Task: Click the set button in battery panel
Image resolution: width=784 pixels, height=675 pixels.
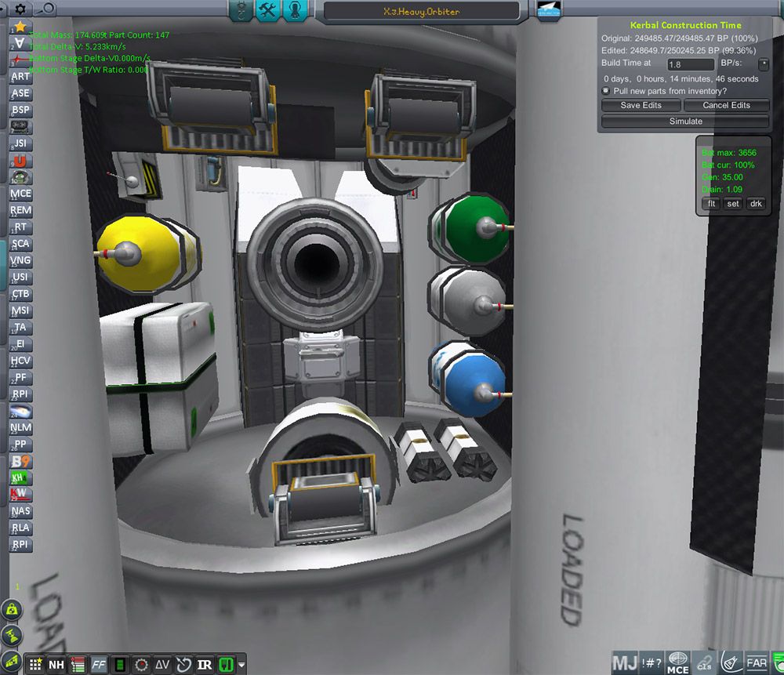Action: [732, 204]
